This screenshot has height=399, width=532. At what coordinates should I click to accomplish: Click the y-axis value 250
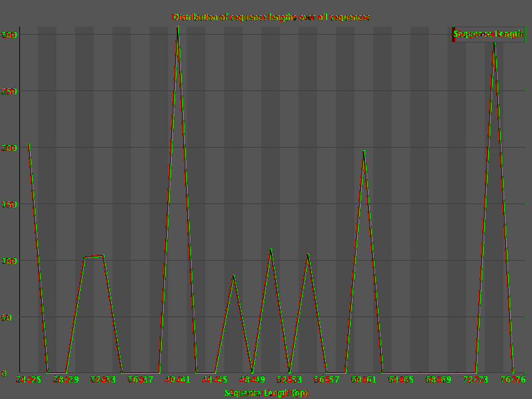pyautogui.click(x=9, y=91)
